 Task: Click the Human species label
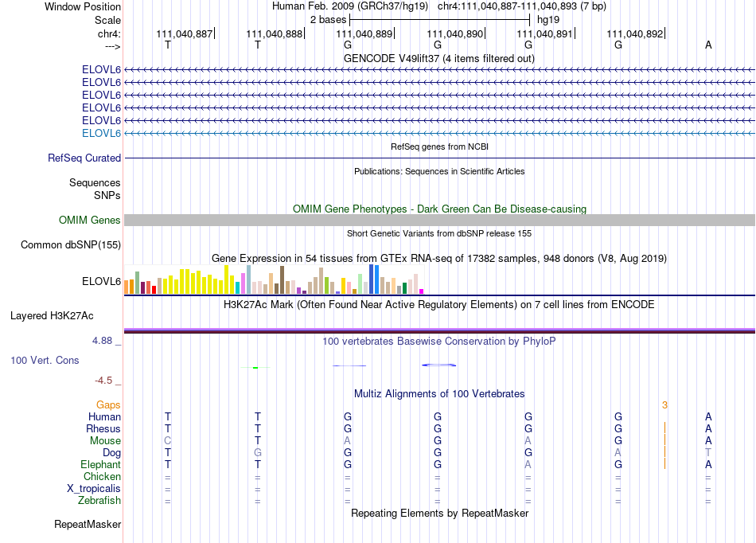[x=104, y=416]
